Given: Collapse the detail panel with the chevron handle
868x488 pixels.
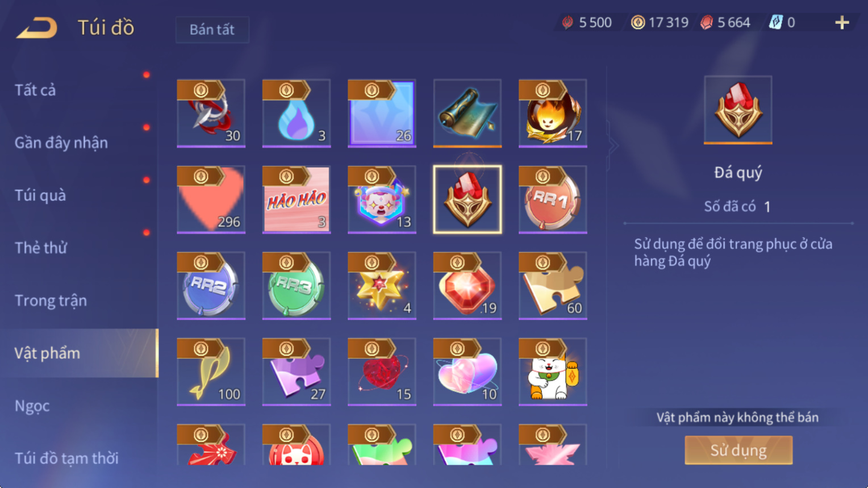Looking at the screenshot, I should 613,145.
